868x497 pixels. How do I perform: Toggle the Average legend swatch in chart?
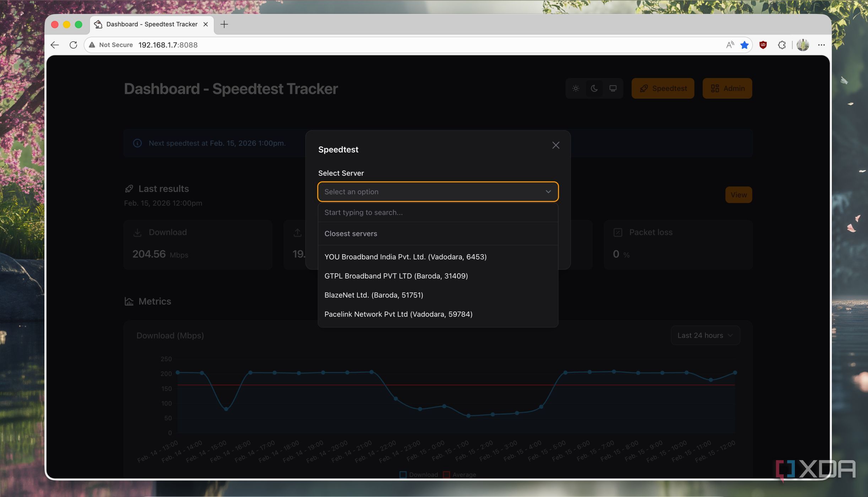click(x=446, y=475)
